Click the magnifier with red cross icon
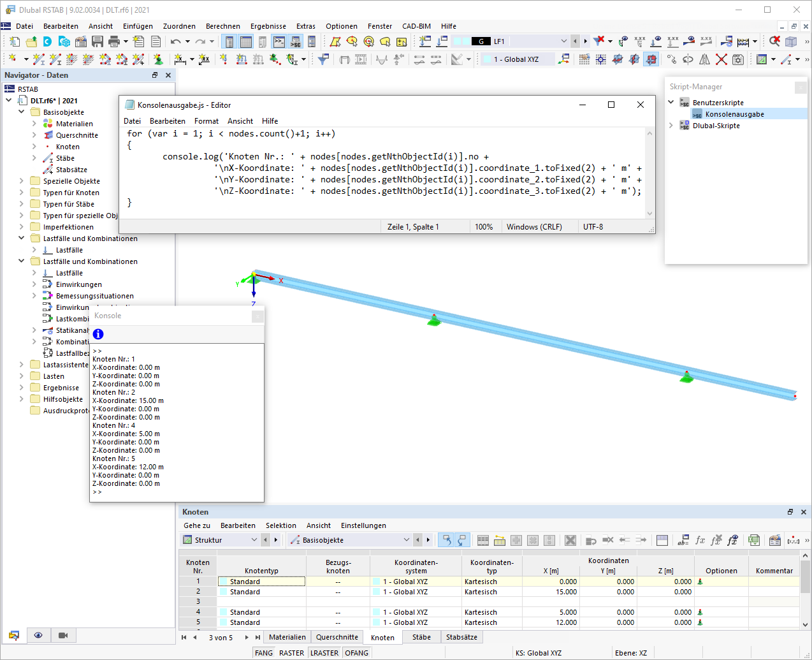The width and height of the screenshot is (812, 660). pos(774,41)
